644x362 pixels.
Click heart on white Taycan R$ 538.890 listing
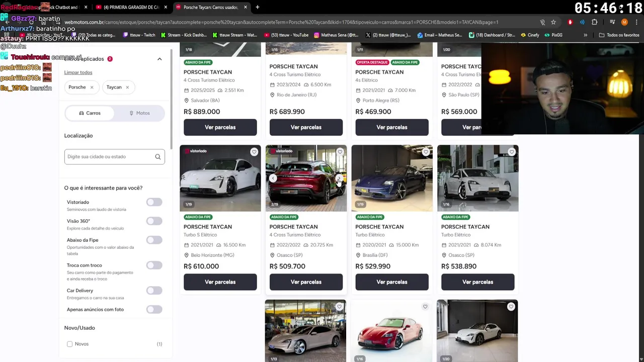pyautogui.click(x=512, y=152)
